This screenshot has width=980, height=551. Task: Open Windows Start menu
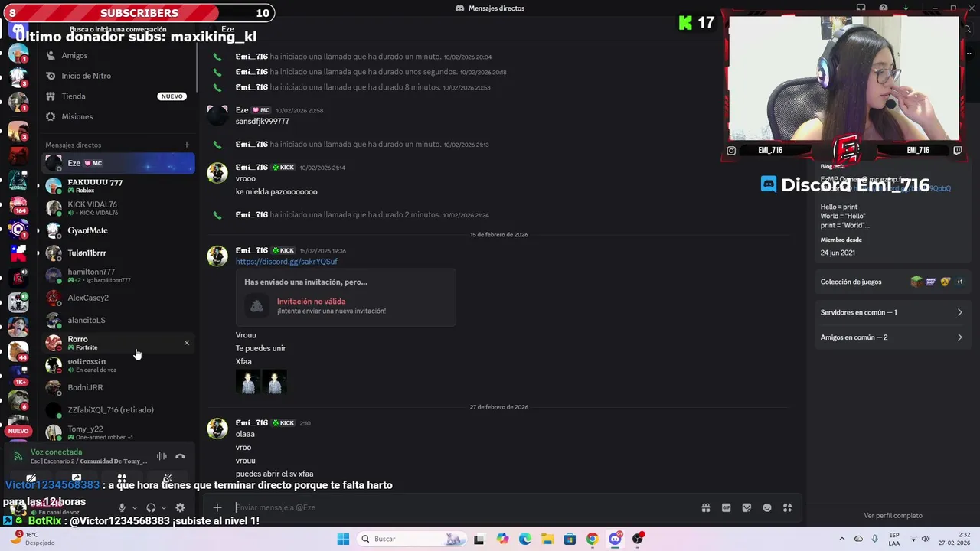343,539
